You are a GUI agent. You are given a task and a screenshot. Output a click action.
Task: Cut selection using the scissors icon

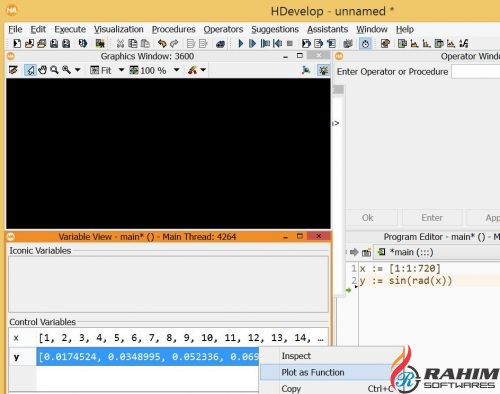120,43
